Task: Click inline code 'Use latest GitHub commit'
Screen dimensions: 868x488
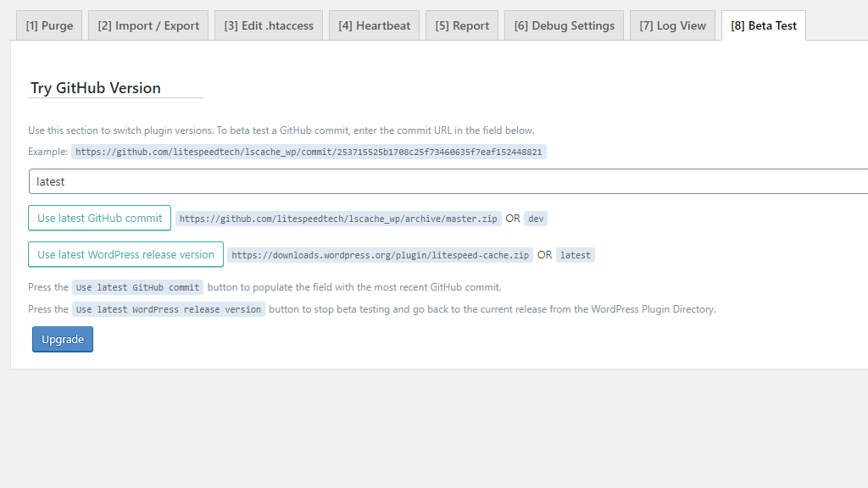Action: (x=138, y=287)
